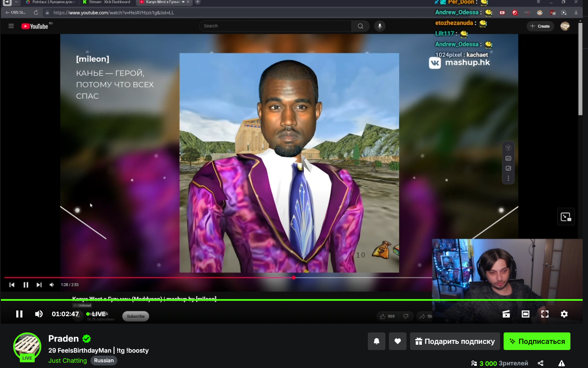588x368 pixels.
Task: Click picture-in-picture icon on video
Action: tap(566, 216)
